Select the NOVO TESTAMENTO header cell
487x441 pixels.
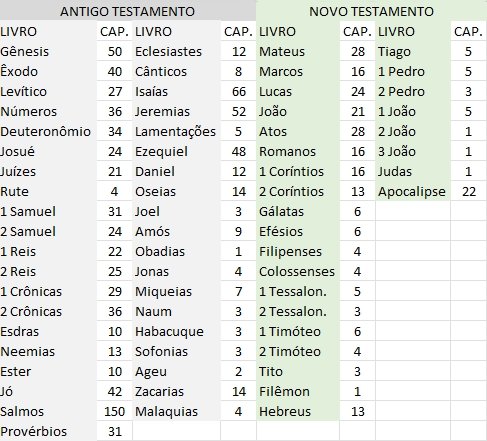(x=371, y=11)
